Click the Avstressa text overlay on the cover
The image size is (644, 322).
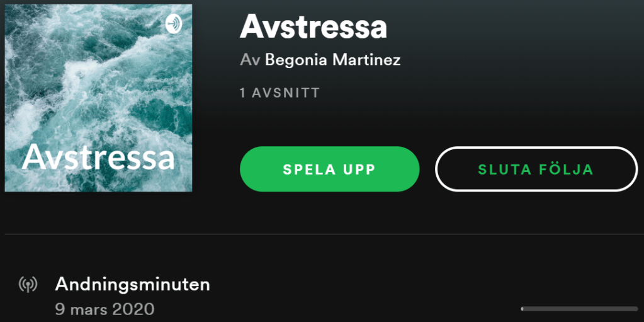(99, 158)
